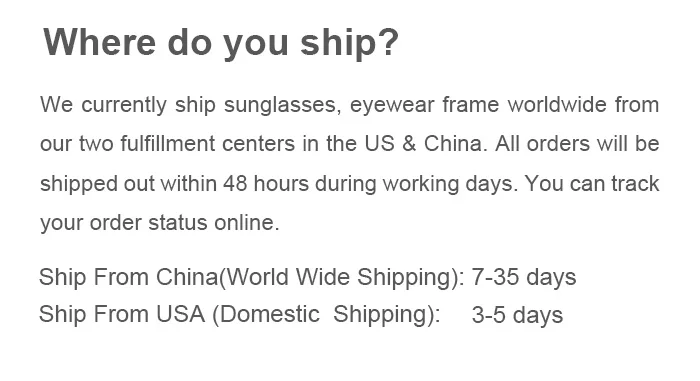Viewport: 700px width, 381px height.
Task: Click the word 'sunglasses' in the paragraph
Action: tap(283, 105)
